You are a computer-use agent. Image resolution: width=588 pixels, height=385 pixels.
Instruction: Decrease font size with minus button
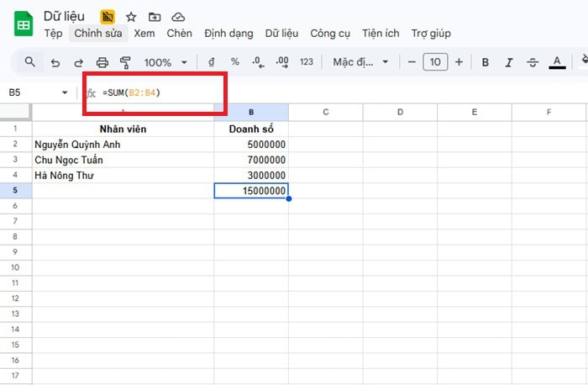[x=412, y=62]
